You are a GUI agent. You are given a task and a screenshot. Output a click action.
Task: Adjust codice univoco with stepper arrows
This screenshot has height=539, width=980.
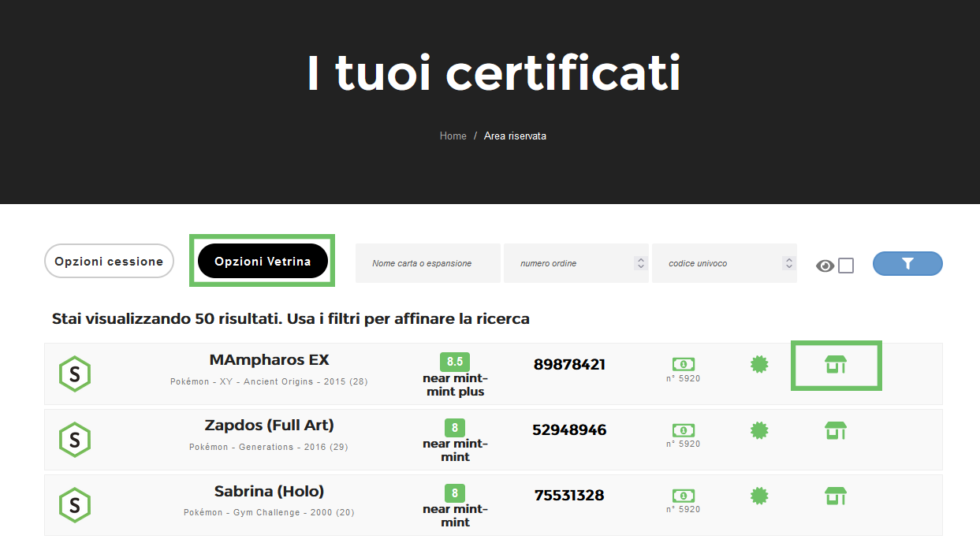coord(788,263)
